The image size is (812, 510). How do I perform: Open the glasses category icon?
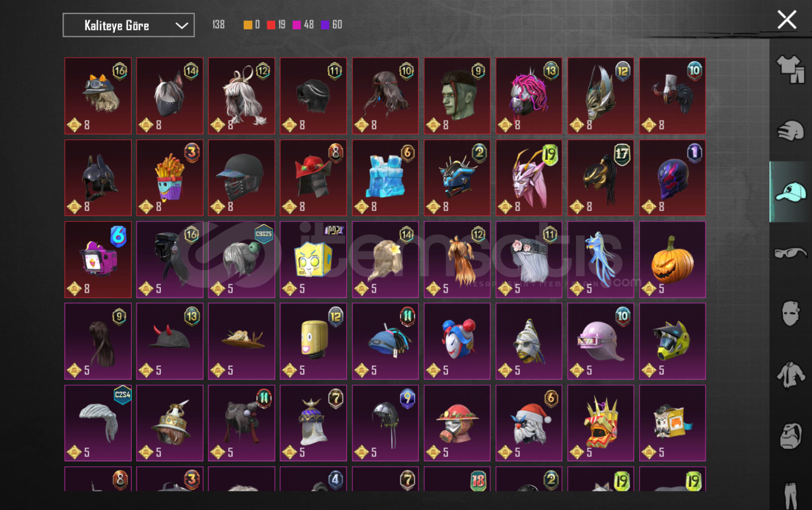[791, 253]
